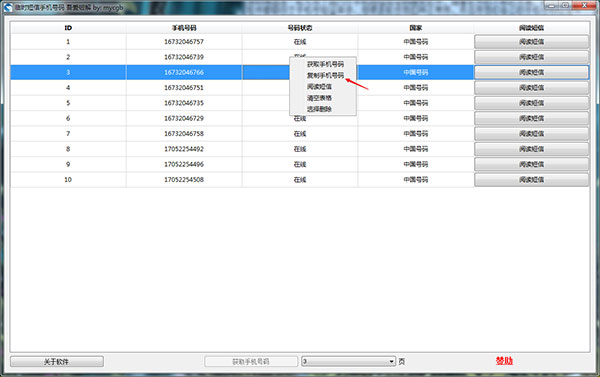Click the disabled 获取手机号码 button at the bottom
This screenshot has width=600, height=377.
[251, 361]
